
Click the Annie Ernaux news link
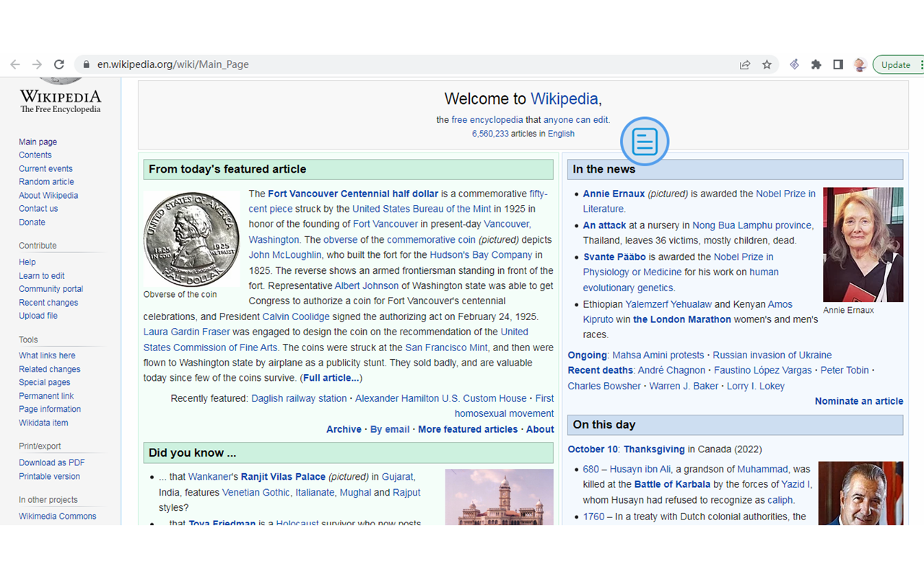click(x=614, y=194)
